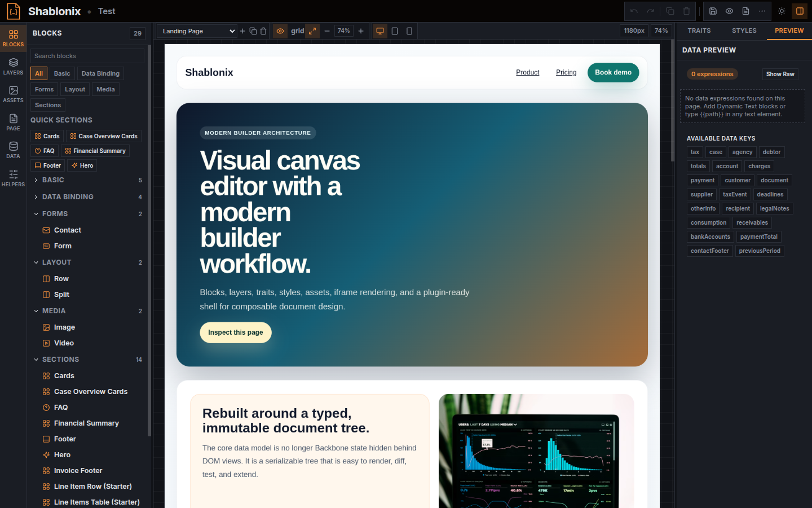
Task: Select the Layers panel icon
Action: (13, 67)
